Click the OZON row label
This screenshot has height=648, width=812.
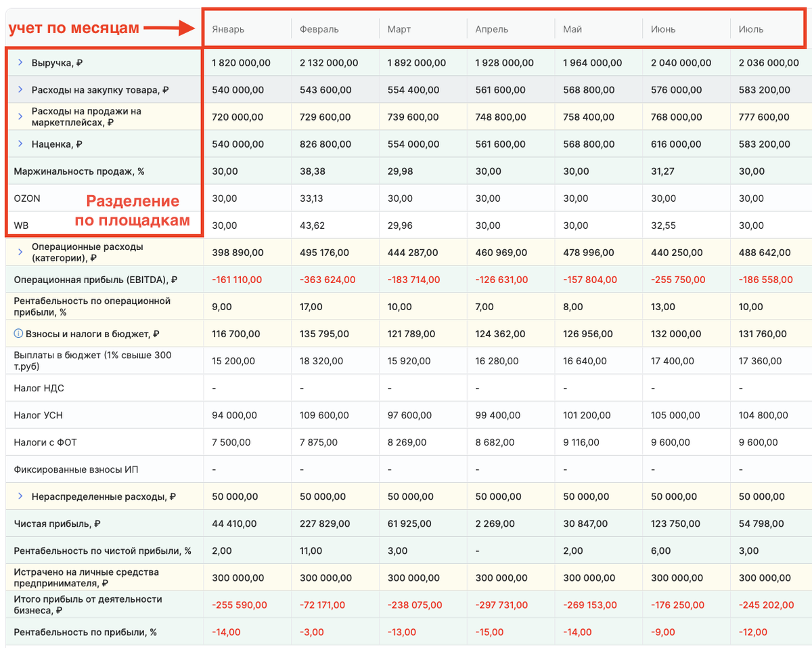(x=27, y=198)
